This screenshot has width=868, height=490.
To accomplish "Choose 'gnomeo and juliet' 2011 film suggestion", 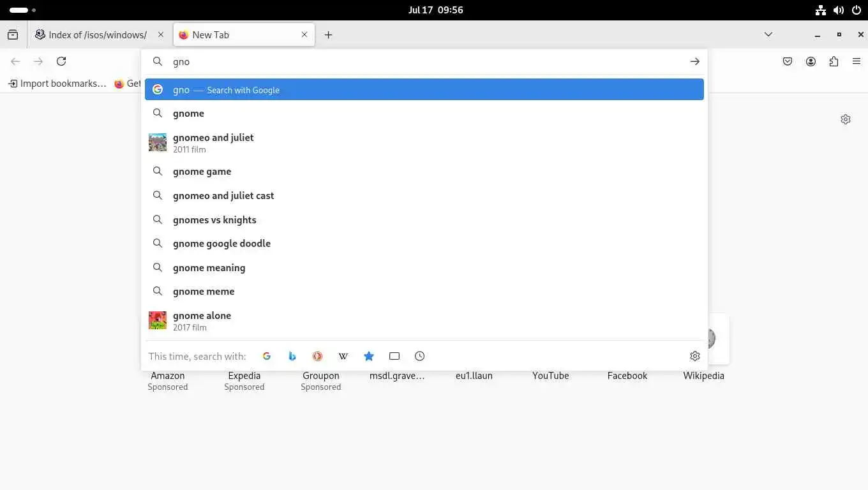I will tap(424, 142).
